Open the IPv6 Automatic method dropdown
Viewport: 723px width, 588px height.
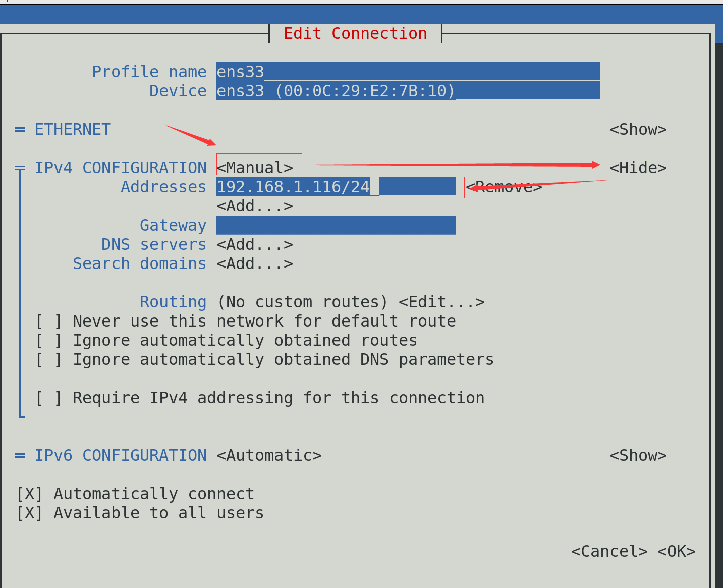tap(269, 455)
